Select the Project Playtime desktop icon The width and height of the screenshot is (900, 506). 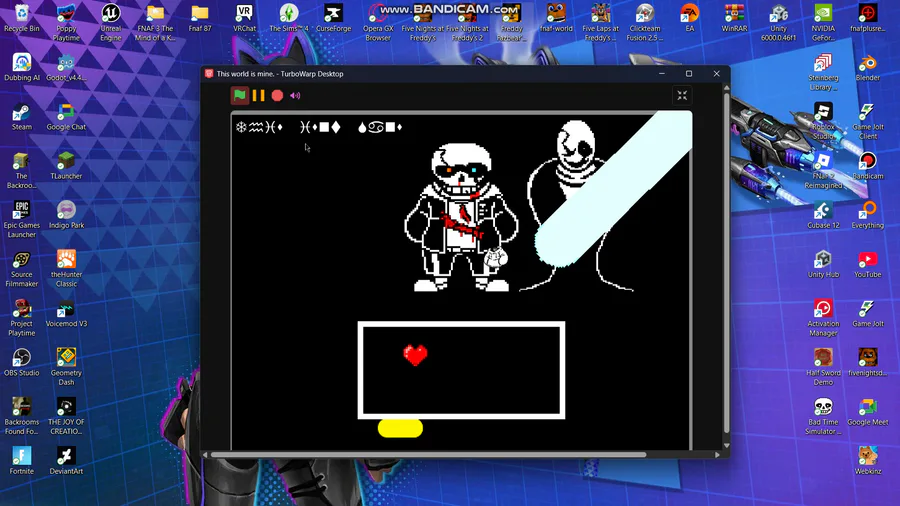(x=22, y=318)
